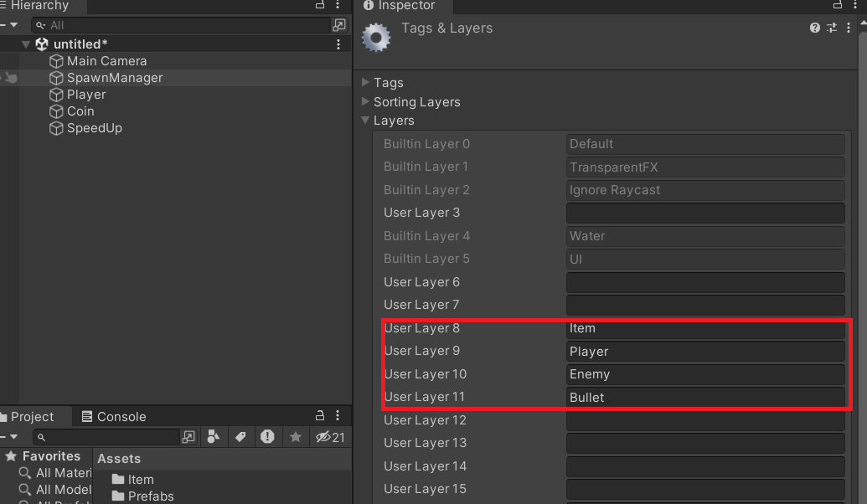
Task: Toggle the Project panel lock
Action: coord(320,415)
